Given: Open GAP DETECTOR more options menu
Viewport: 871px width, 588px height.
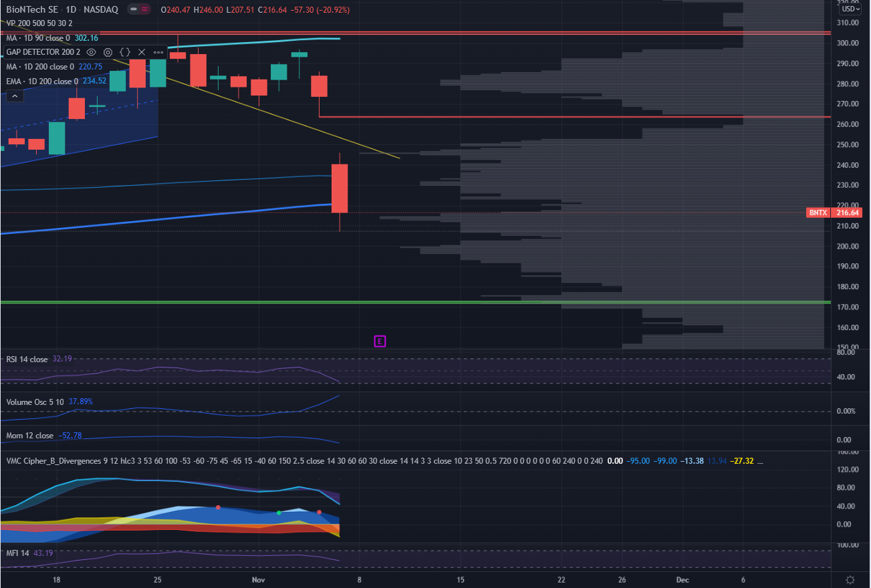Looking at the screenshot, I should [x=158, y=51].
